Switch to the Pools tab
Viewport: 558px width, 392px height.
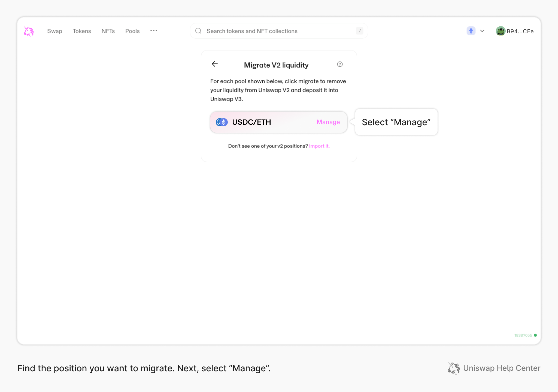pos(132,31)
